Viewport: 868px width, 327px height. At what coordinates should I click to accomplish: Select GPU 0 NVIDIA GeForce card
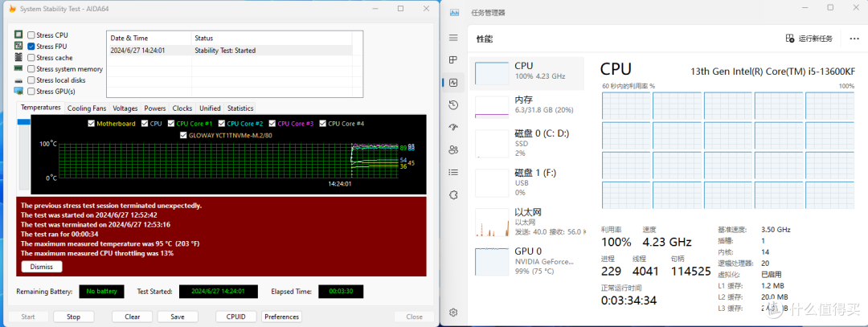coord(526,261)
